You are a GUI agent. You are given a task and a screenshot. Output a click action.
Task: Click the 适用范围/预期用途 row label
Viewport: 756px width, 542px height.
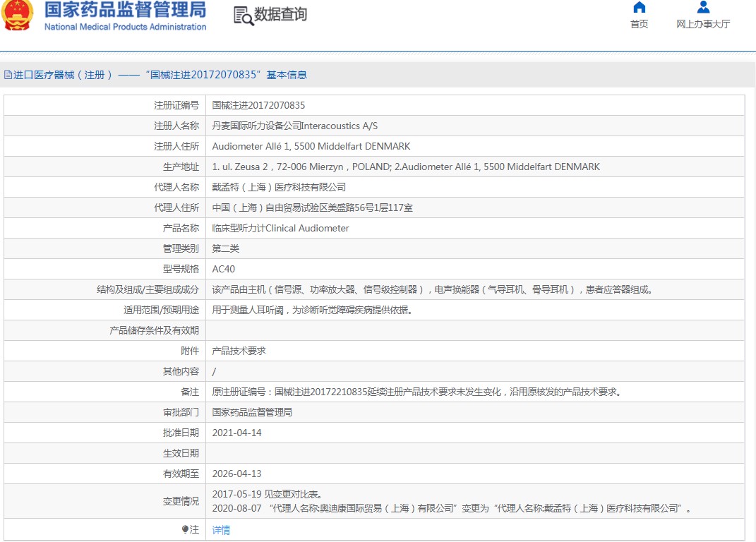161,310
